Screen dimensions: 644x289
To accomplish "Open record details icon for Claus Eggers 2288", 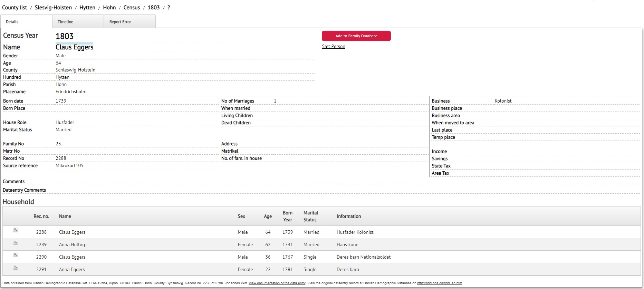I will click(x=16, y=230).
